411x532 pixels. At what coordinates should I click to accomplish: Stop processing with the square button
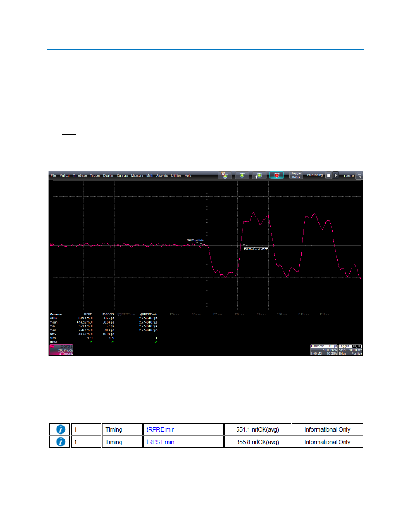[x=329, y=175]
